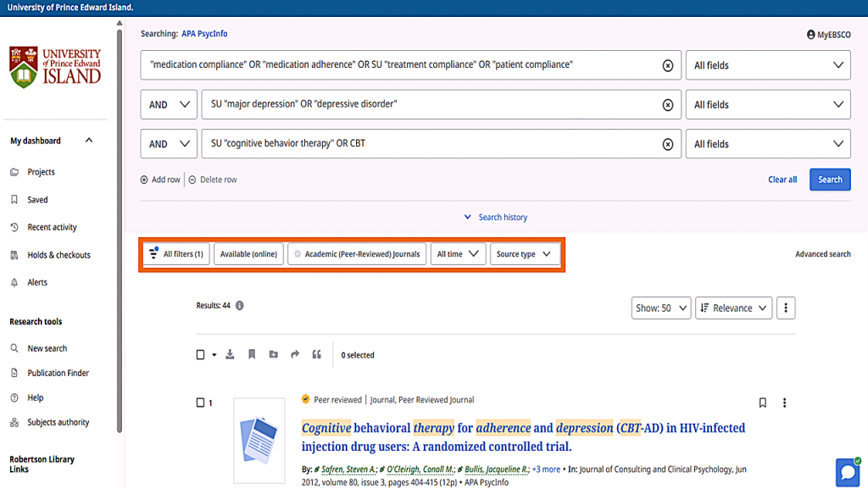This screenshot has width=868, height=488.
Task: Add selected results to project folder icon
Action: pos(273,355)
